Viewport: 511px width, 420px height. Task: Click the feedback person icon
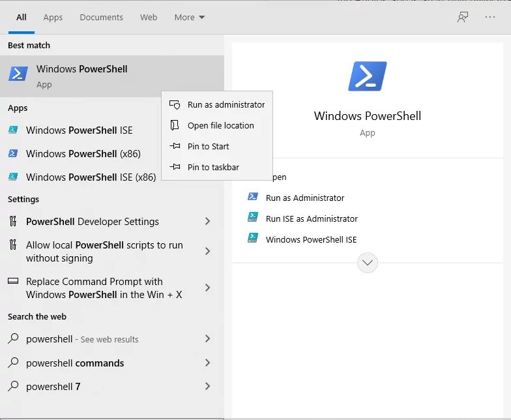click(463, 17)
